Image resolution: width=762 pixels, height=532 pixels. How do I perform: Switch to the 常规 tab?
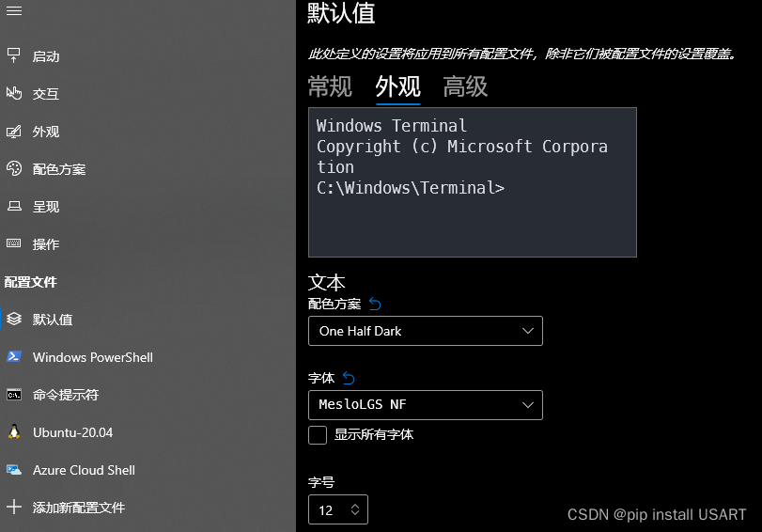coord(330,87)
